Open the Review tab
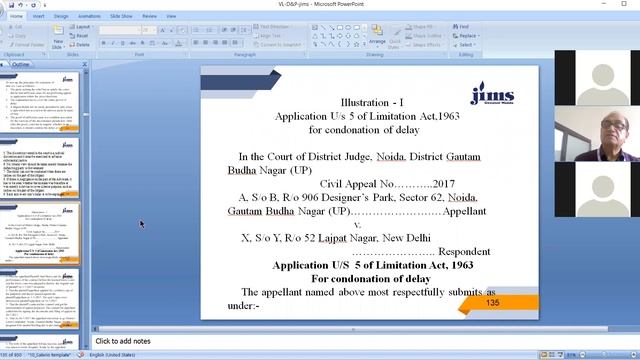Screen dimensions: 640x360 (x=149, y=16)
